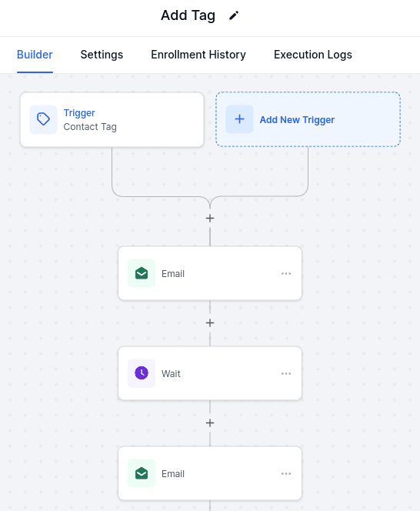Insert a step below the Wait action
Image resolution: width=420 pixels, height=511 pixels.
pos(210,423)
